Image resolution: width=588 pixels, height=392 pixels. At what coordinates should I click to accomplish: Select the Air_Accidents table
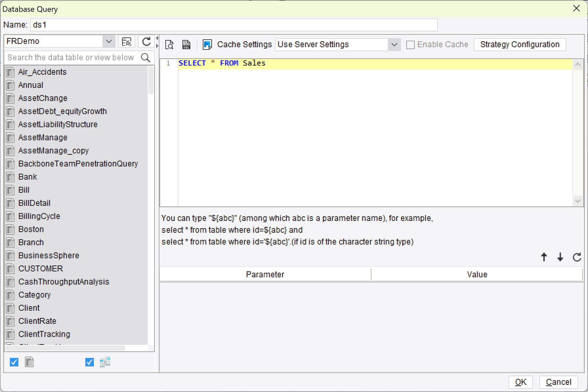click(42, 72)
